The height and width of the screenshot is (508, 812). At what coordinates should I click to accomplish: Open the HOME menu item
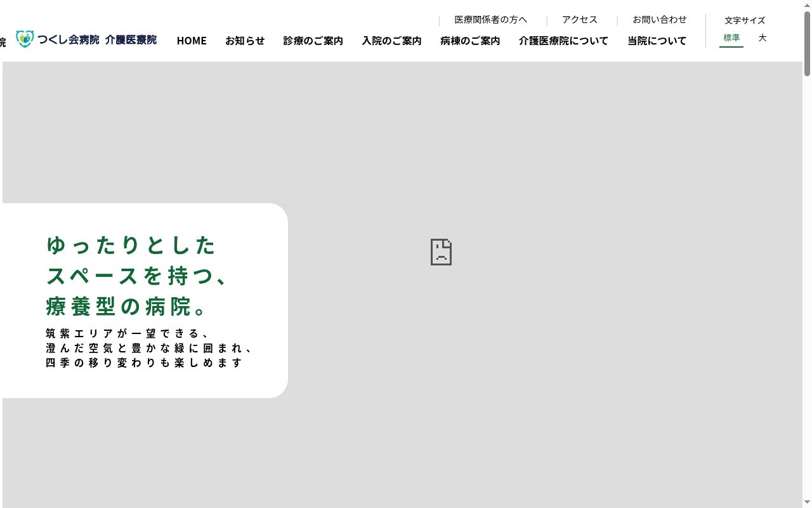pos(192,41)
